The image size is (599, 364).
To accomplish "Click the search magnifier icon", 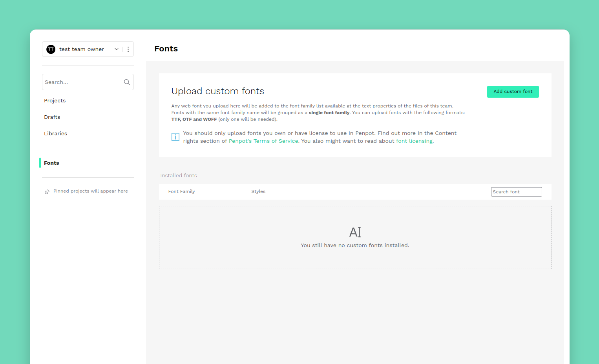I will click(127, 82).
